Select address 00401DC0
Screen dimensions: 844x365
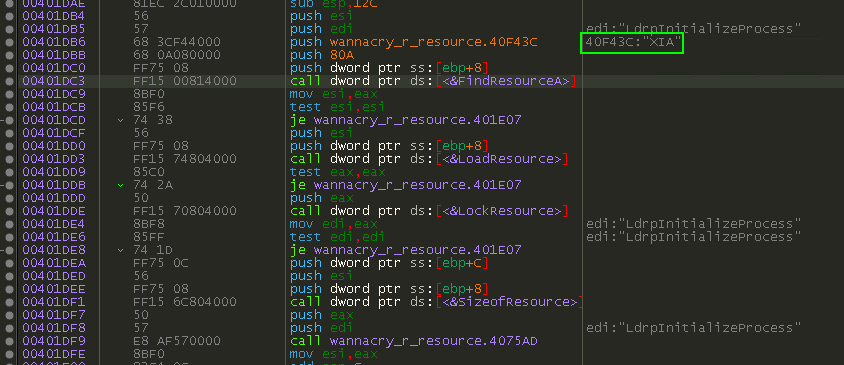coord(54,68)
